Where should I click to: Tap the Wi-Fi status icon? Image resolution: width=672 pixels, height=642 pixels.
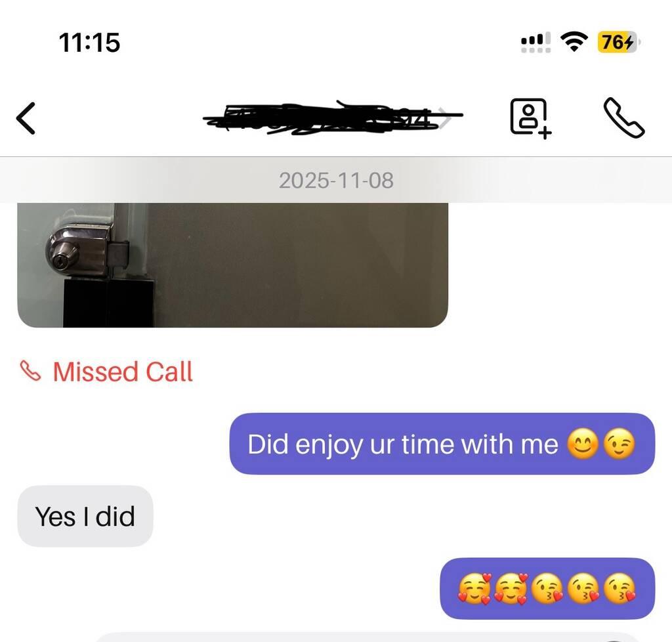tap(574, 42)
